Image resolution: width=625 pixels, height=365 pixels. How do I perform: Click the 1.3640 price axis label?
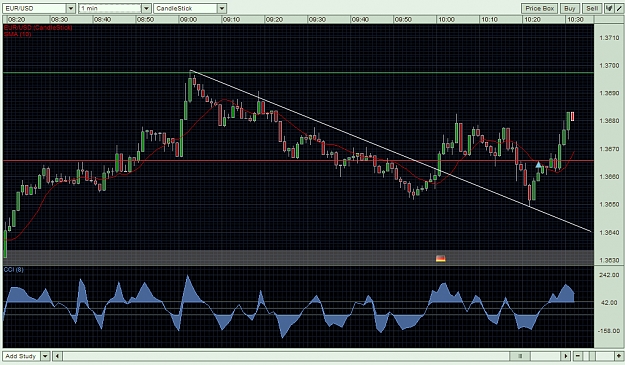coord(609,233)
